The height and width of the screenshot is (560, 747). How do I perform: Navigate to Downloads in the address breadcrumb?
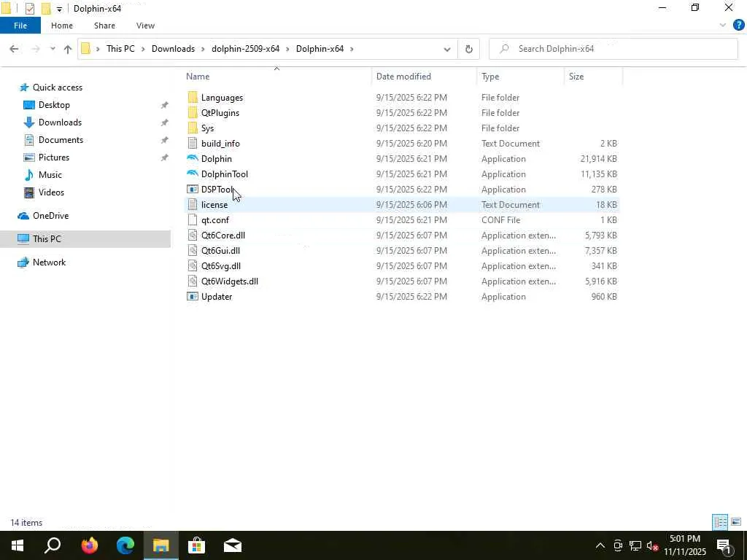point(173,49)
